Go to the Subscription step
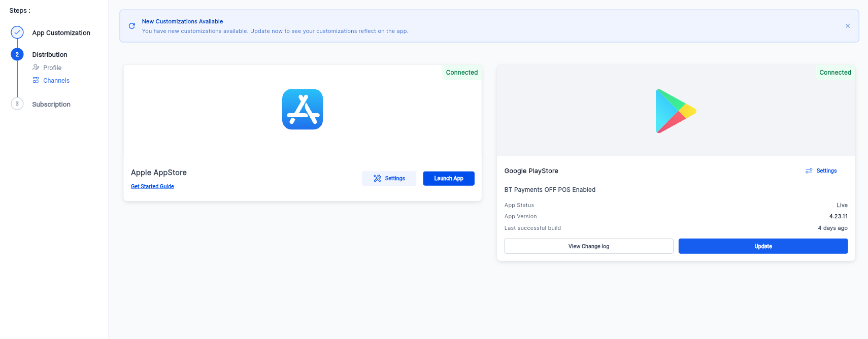The image size is (868, 339). click(x=51, y=104)
